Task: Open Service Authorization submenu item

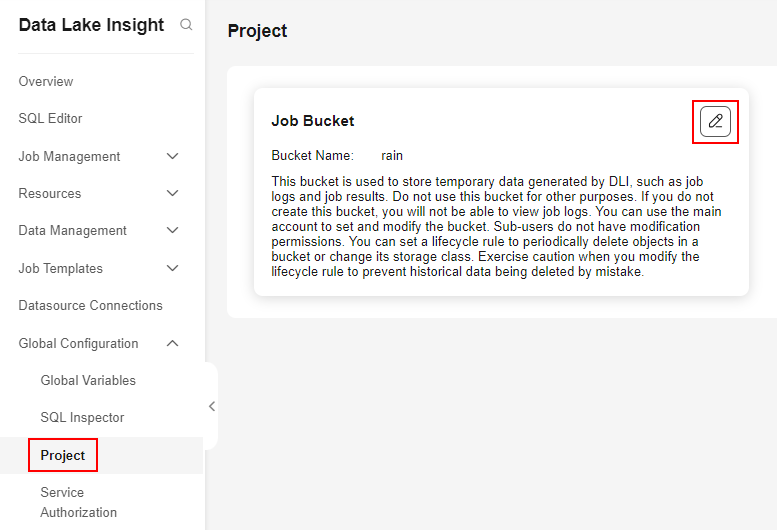Action: (78, 502)
